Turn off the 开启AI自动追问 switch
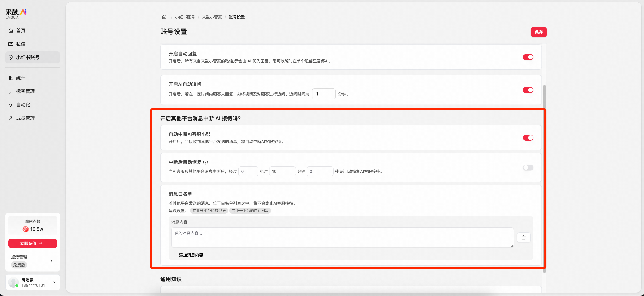Screen dimensions: 644x296 click(x=528, y=90)
